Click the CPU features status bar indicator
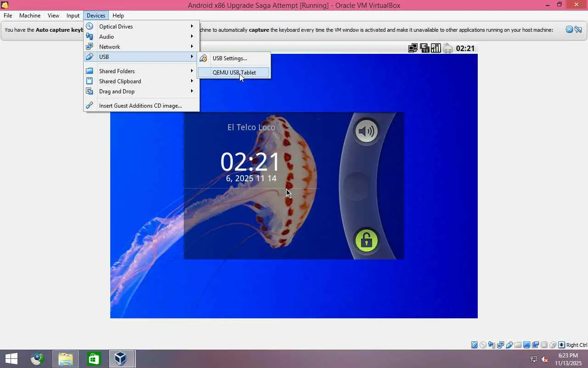The height and width of the screenshot is (368, 588). pyautogui.click(x=544, y=345)
